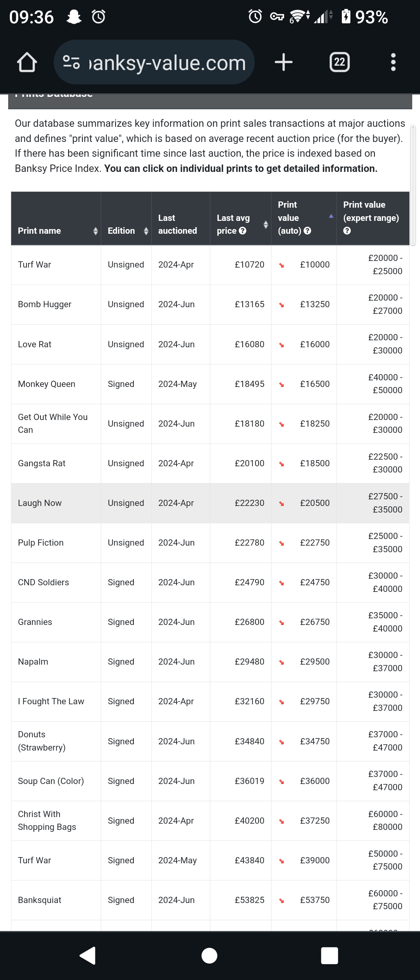Open the Laugh Now print details
Image resolution: width=420 pixels, height=980 pixels.
point(40,503)
